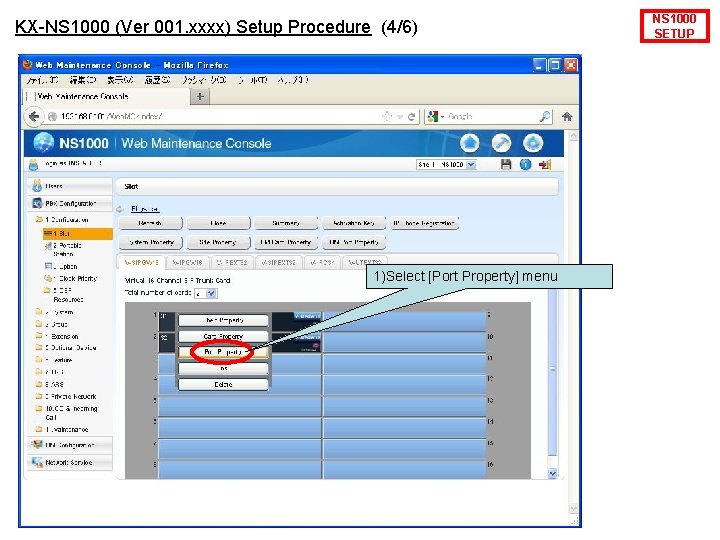Open the first menu in Firefox menu bar
Screen dimensions: 720x540
pyautogui.click(x=42, y=80)
